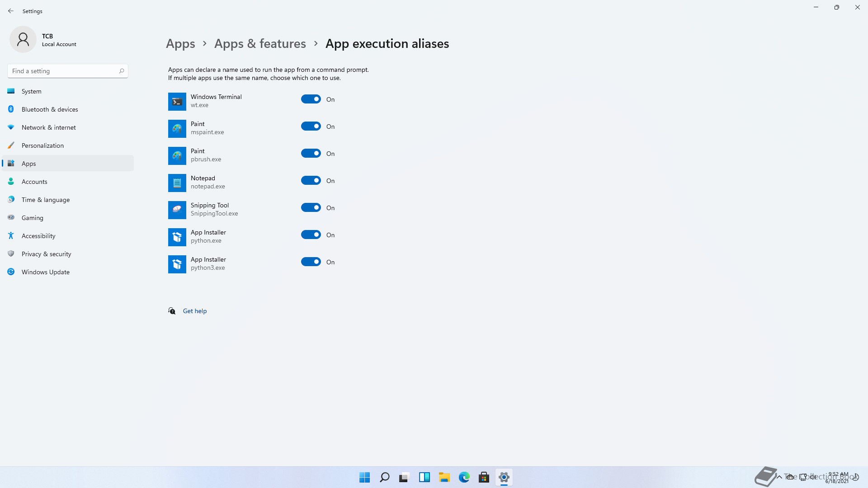The image size is (868, 488).
Task: Click the SnippingTool.exe alias text
Action: click(x=214, y=214)
